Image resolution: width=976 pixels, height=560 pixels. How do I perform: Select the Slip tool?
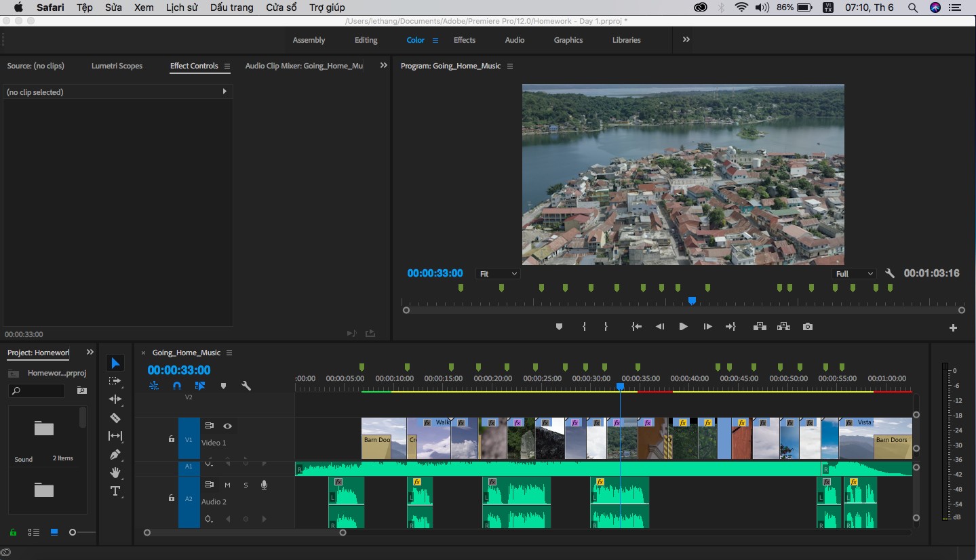pyautogui.click(x=115, y=436)
